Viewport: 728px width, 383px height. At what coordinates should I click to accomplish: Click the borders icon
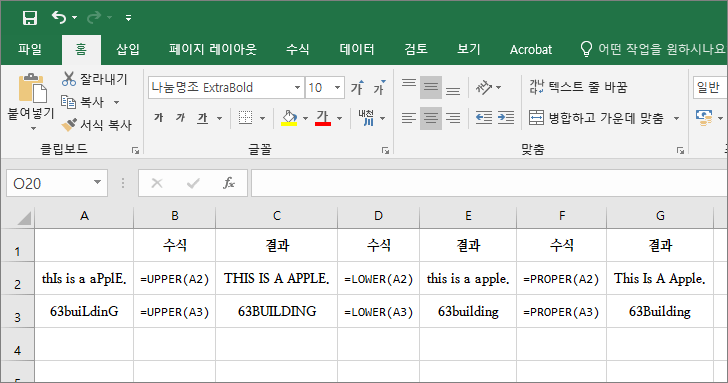(245, 118)
